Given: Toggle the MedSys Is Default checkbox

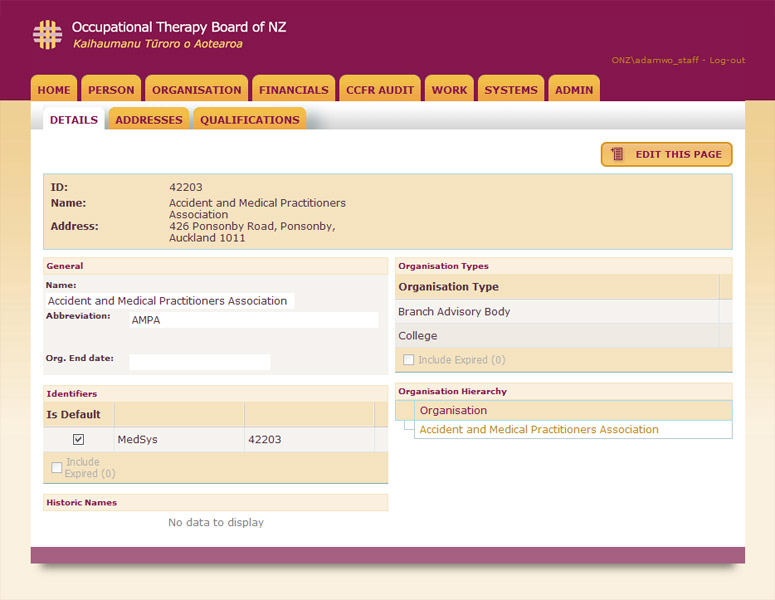Looking at the screenshot, I should (78, 439).
